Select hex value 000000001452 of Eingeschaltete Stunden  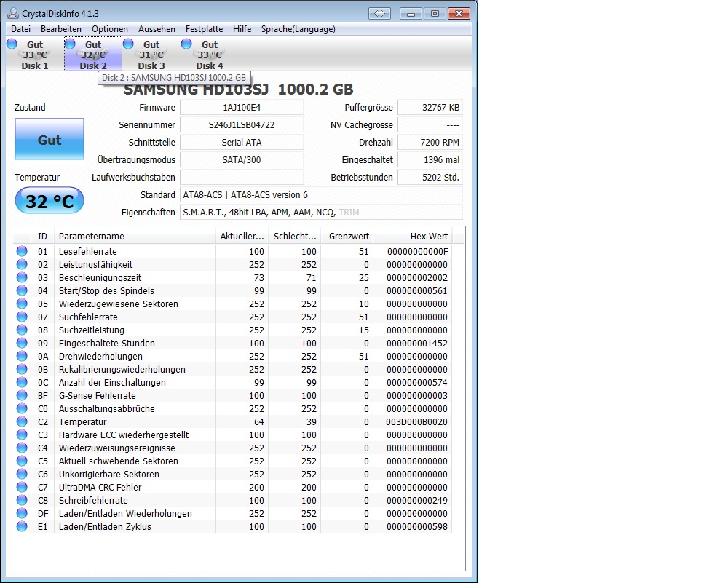(417, 343)
